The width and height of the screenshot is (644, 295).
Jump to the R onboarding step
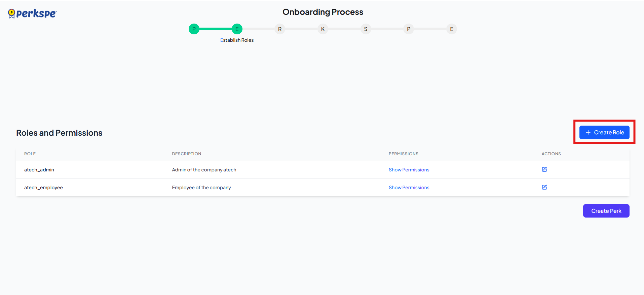pos(279,29)
